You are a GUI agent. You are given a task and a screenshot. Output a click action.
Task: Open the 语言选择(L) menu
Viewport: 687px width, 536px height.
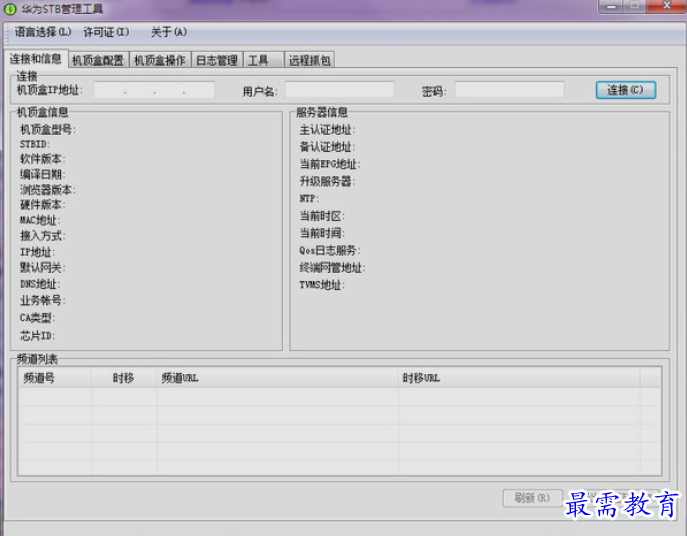pyautogui.click(x=42, y=32)
